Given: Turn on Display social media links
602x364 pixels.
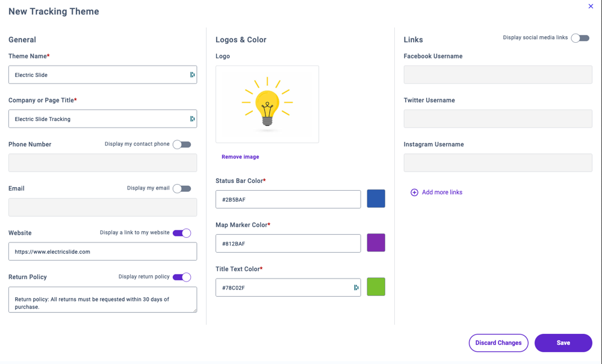Looking at the screenshot, I should click(x=580, y=38).
